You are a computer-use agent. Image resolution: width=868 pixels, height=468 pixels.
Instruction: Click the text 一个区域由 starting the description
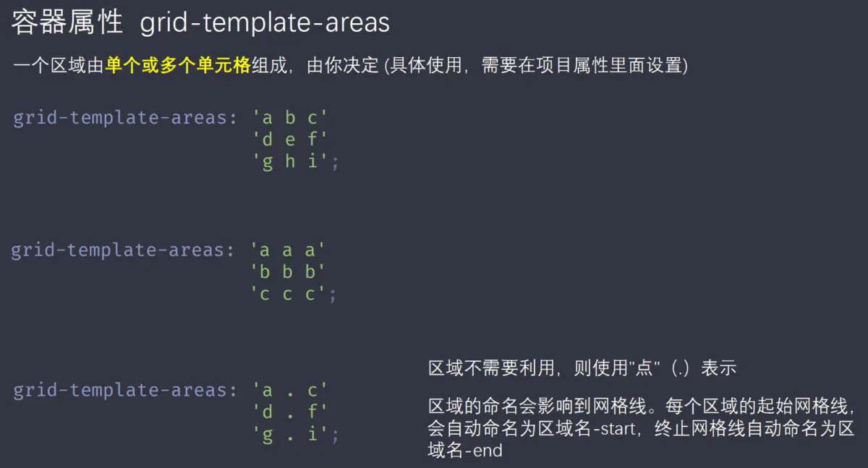(58, 66)
